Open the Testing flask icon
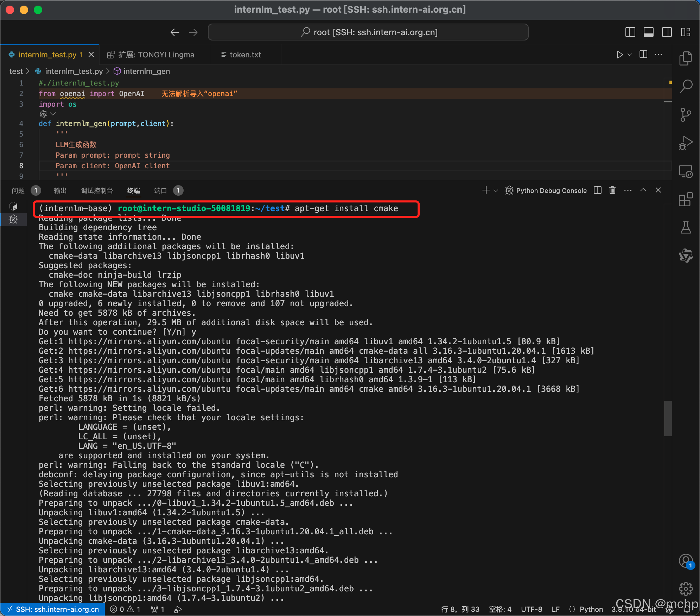The image size is (700, 616). [686, 228]
